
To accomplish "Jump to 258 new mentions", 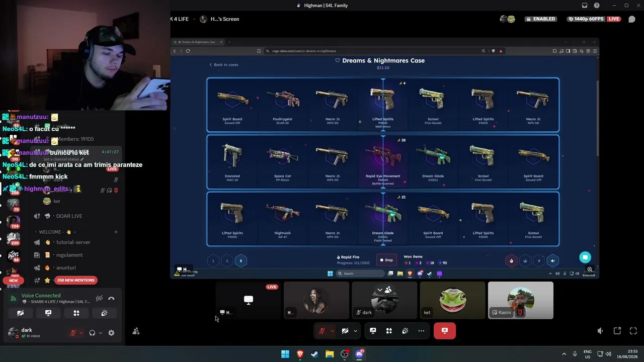I will 75,280.
